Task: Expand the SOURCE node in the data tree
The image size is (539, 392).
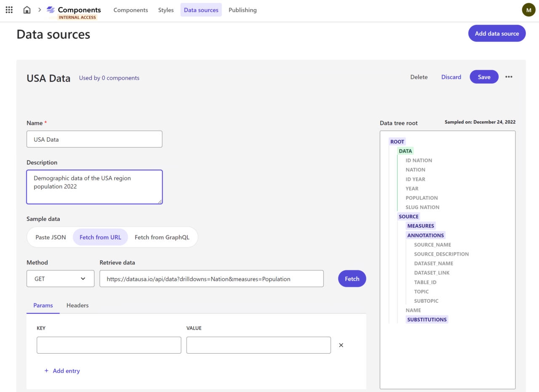Action: [408, 216]
